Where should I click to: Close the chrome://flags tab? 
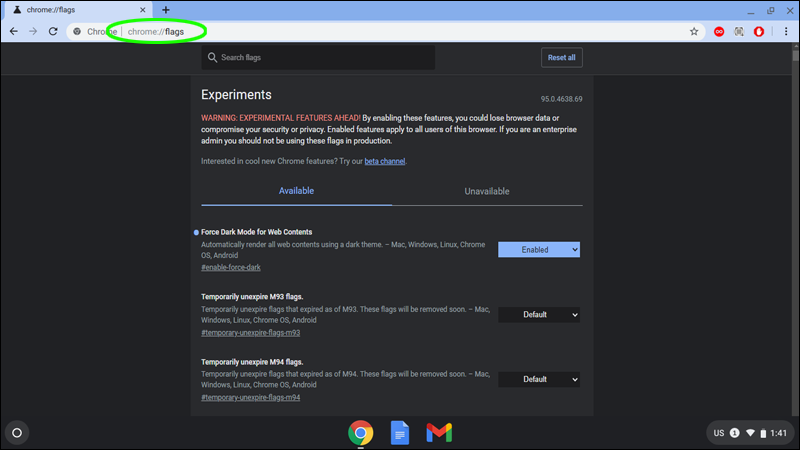142,10
